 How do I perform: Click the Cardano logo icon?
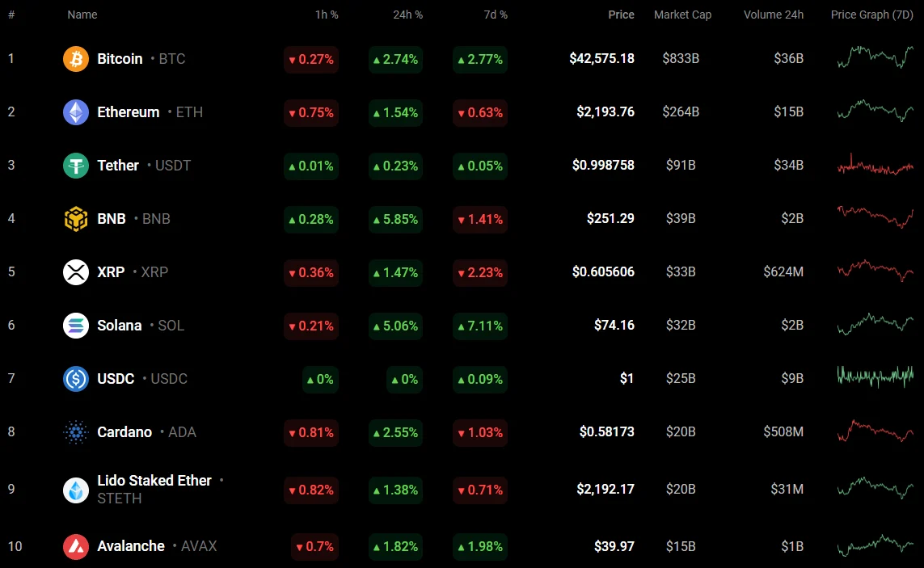(76, 432)
